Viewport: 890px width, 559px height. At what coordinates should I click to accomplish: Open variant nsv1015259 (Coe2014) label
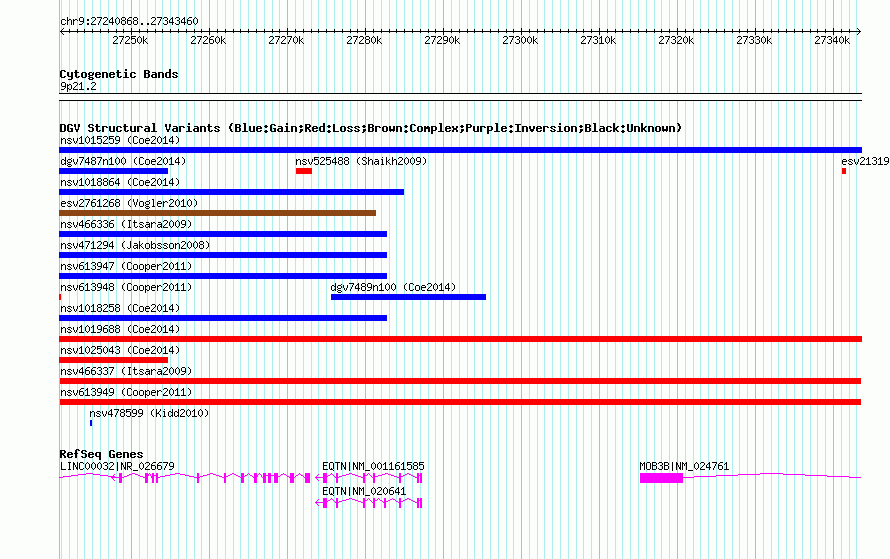coord(120,140)
